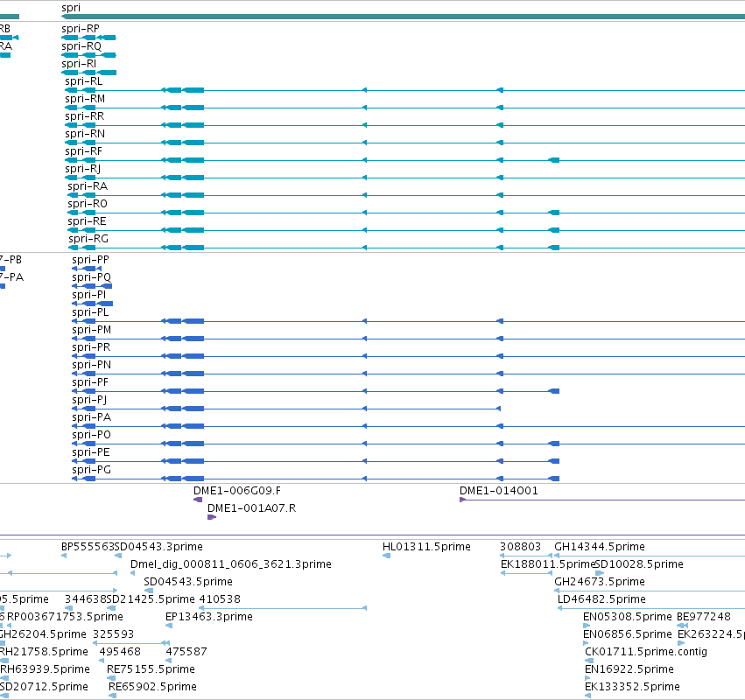Screen dimensions: 745x700
Task: Click the 344638 EST label
Action: [86, 599]
